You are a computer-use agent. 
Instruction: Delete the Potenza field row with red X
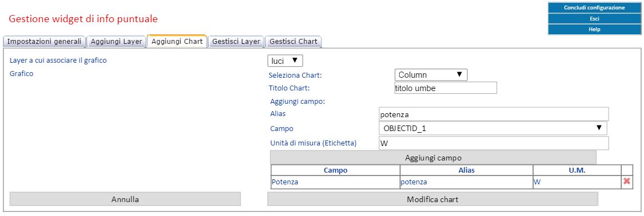[627, 182]
